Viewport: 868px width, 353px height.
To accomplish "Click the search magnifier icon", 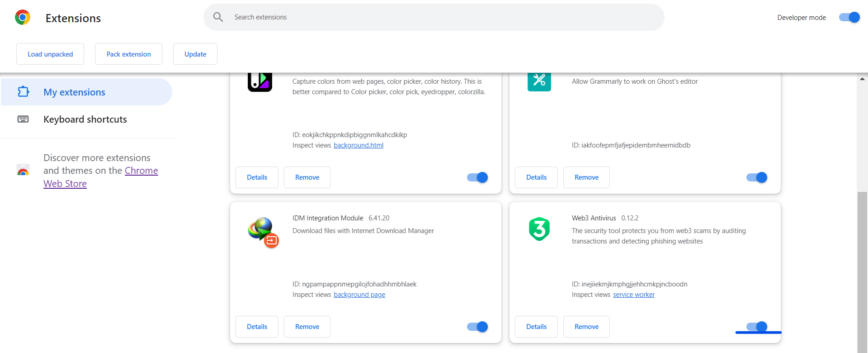I will tap(218, 17).
